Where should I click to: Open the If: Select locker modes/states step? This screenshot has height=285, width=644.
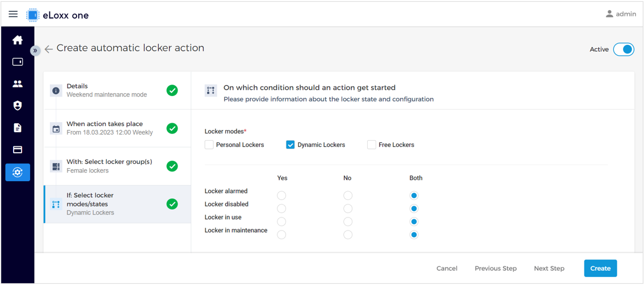117,204
